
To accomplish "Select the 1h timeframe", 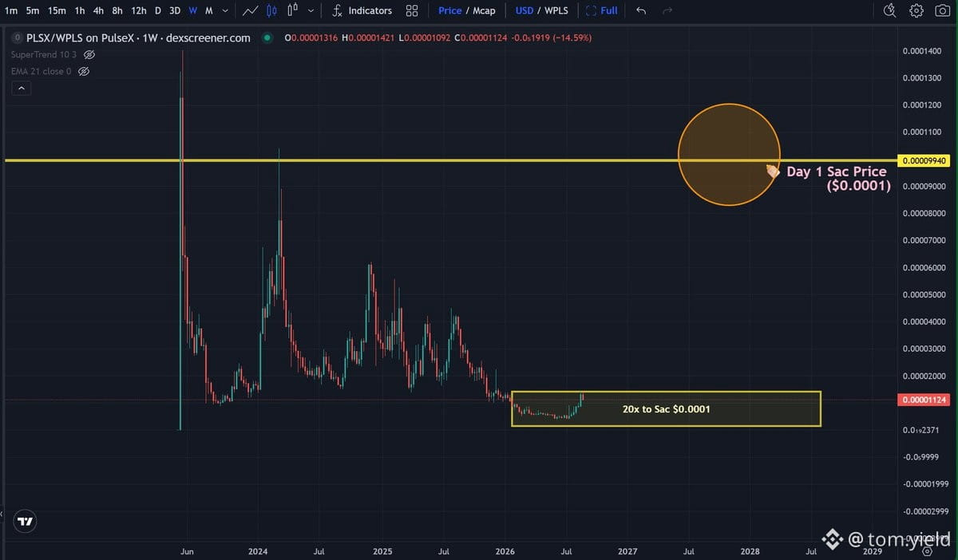I will [x=80, y=10].
